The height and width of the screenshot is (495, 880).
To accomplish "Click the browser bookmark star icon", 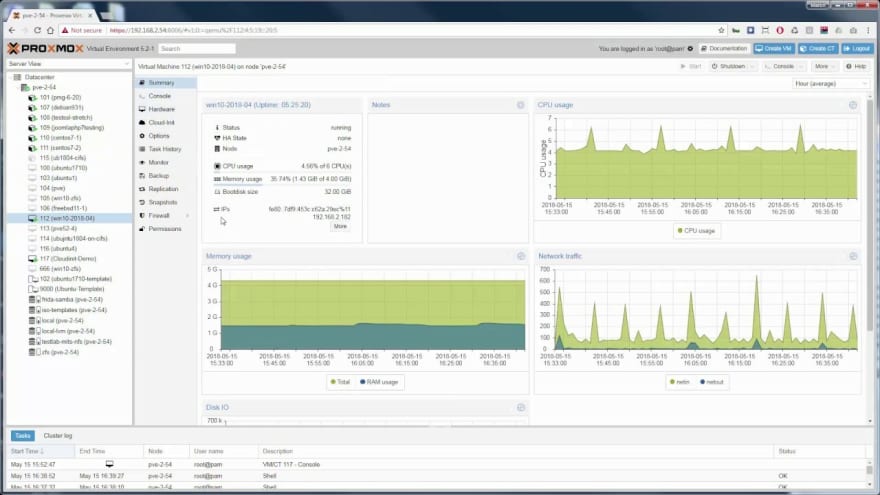I will [721, 30].
